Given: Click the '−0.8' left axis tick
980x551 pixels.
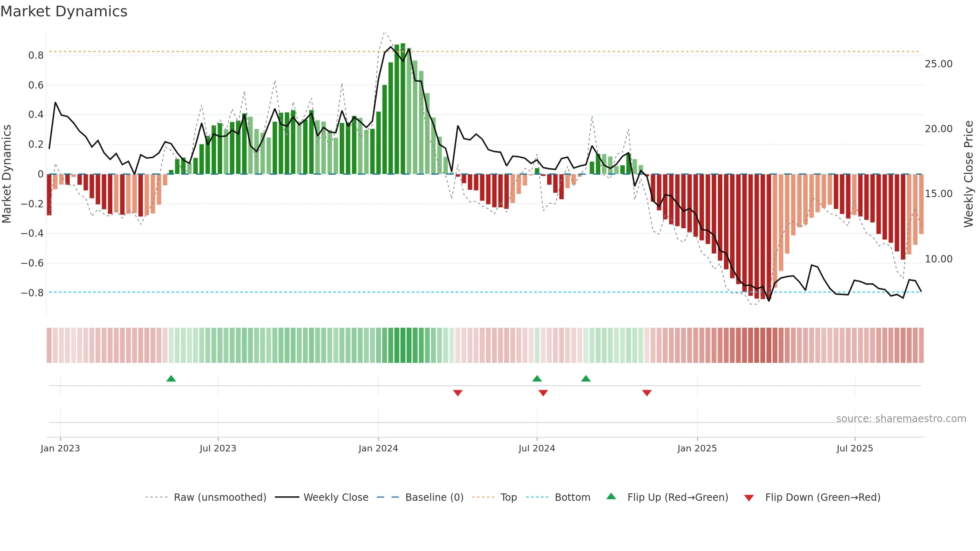Looking at the screenshot, I should (32, 293).
